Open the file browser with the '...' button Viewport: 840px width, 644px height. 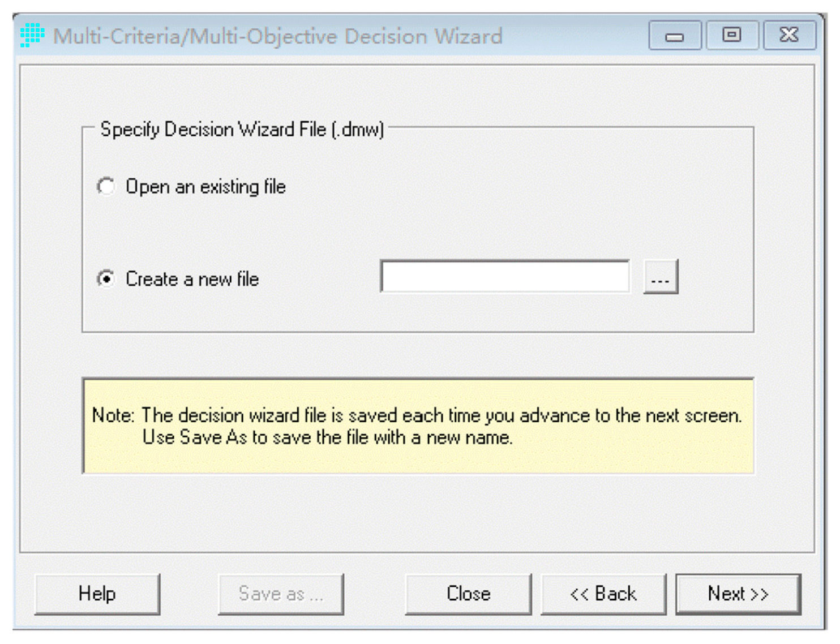[x=660, y=277]
